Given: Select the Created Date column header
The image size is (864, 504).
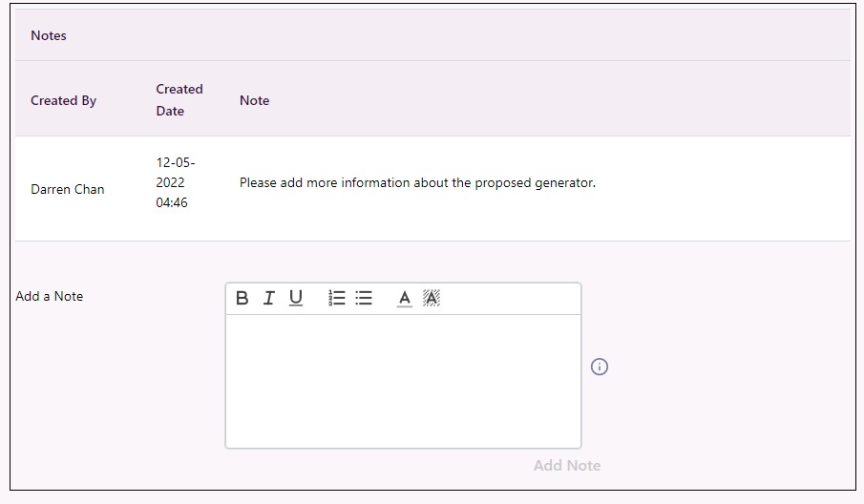Looking at the screenshot, I should pyautogui.click(x=179, y=99).
